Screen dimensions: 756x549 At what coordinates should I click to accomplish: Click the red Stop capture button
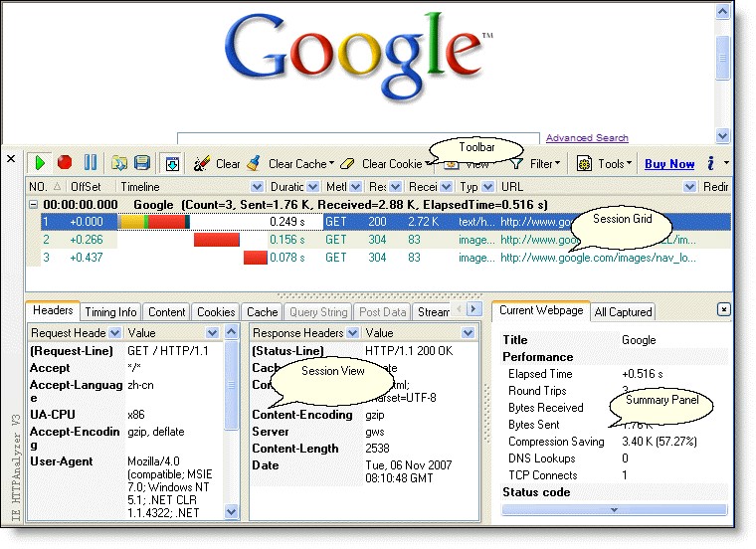click(x=65, y=163)
